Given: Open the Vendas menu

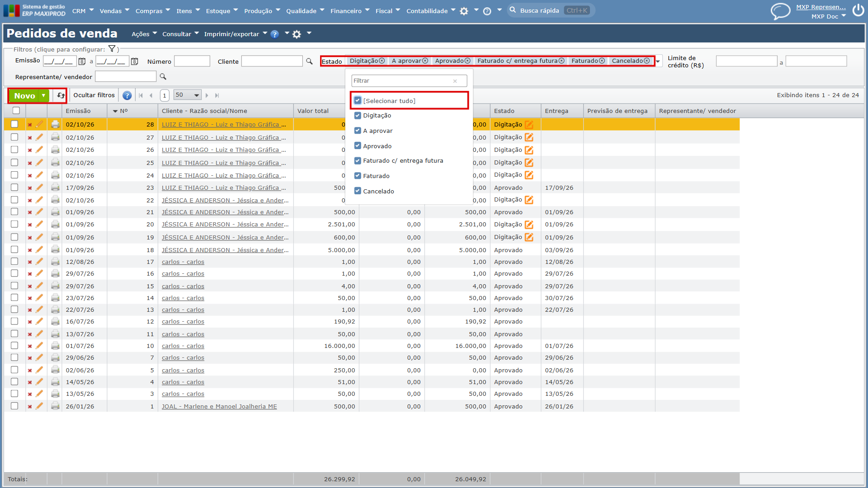Looking at the screenshot, I should point(114,11).
